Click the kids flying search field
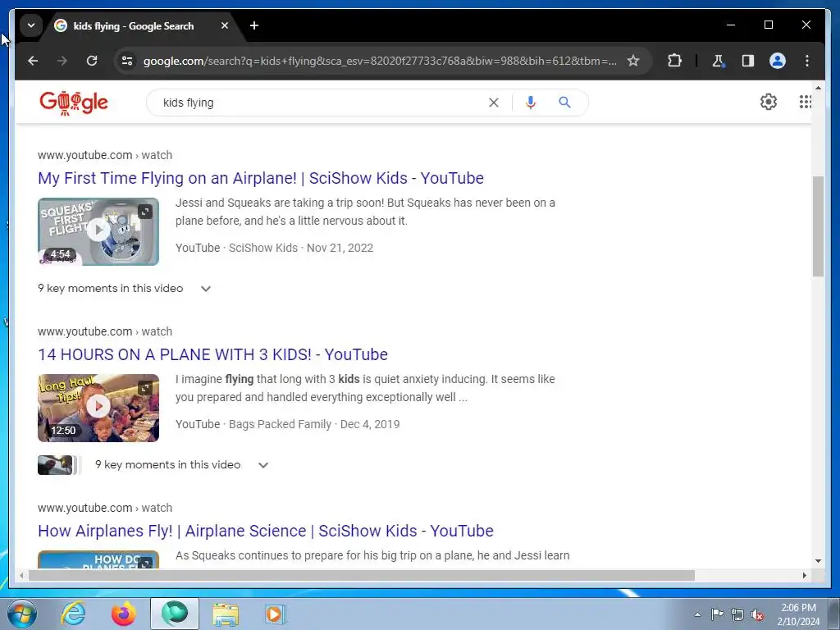 click(x=322, y=103)
